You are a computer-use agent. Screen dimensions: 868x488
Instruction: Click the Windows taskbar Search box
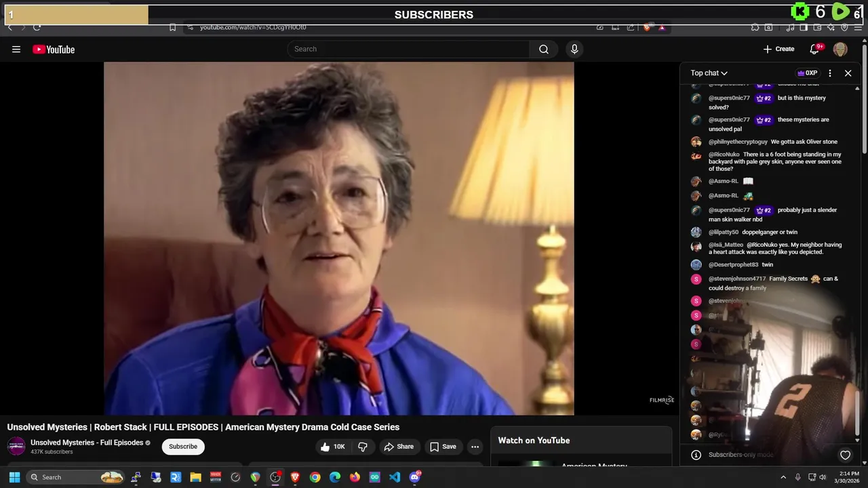(76, 477)
